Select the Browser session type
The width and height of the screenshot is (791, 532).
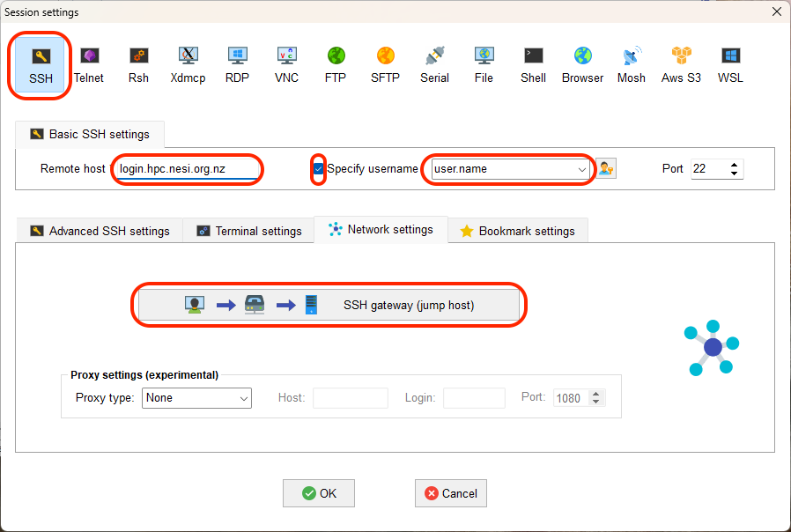[x=582, y=65]
